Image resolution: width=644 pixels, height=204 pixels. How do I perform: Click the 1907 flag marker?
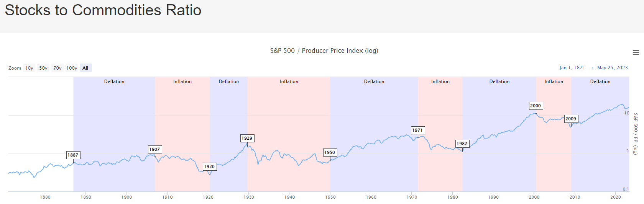point(154,149)
